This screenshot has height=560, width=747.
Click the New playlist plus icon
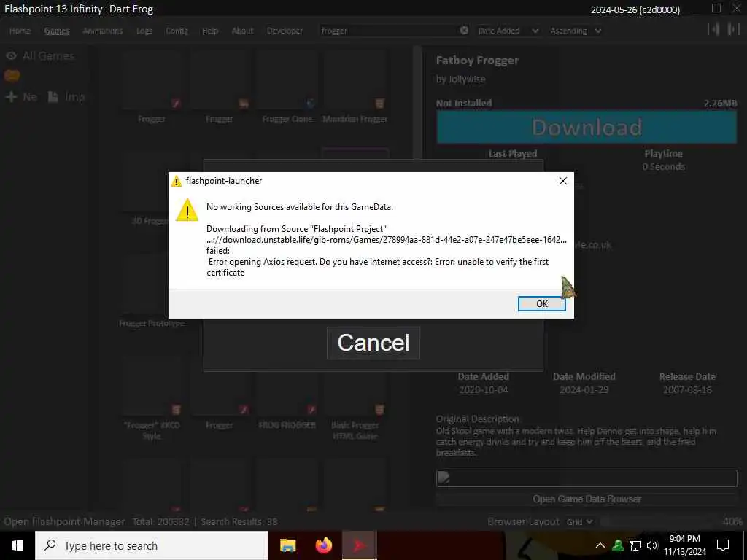(x=11, y=97)
